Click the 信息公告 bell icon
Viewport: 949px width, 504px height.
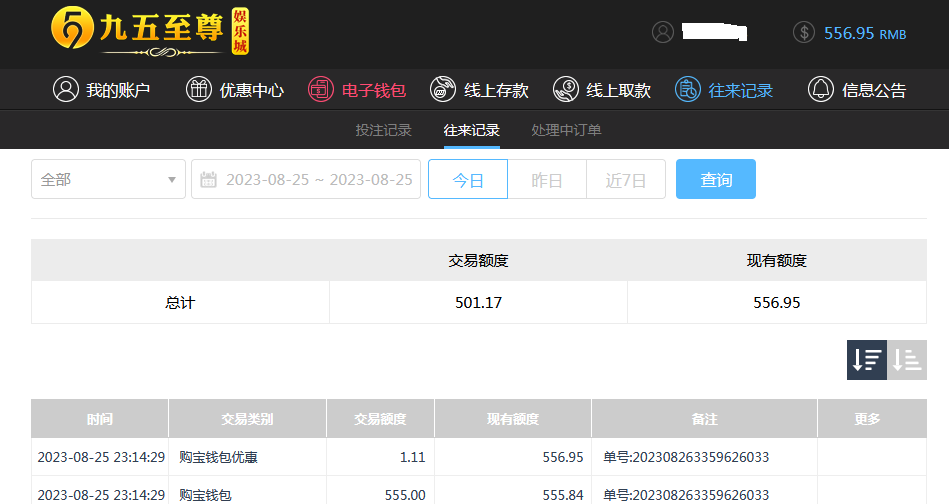(x=821, y=90)
